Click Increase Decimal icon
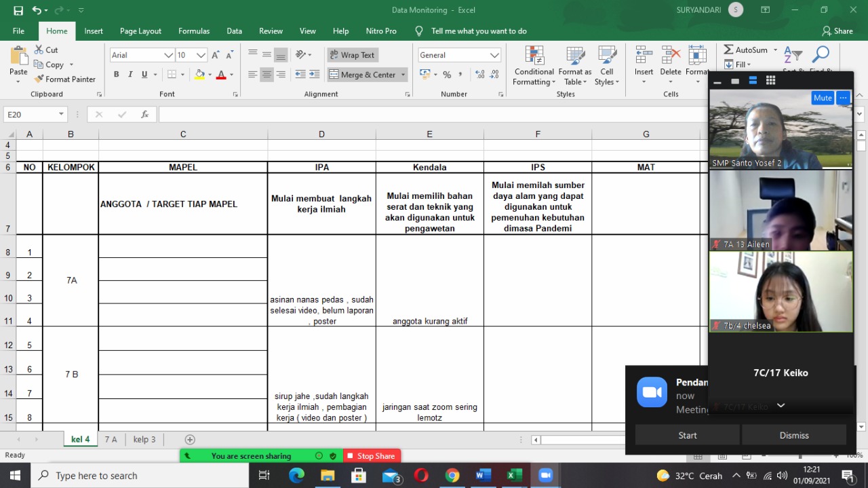 (x=480, y=75)
